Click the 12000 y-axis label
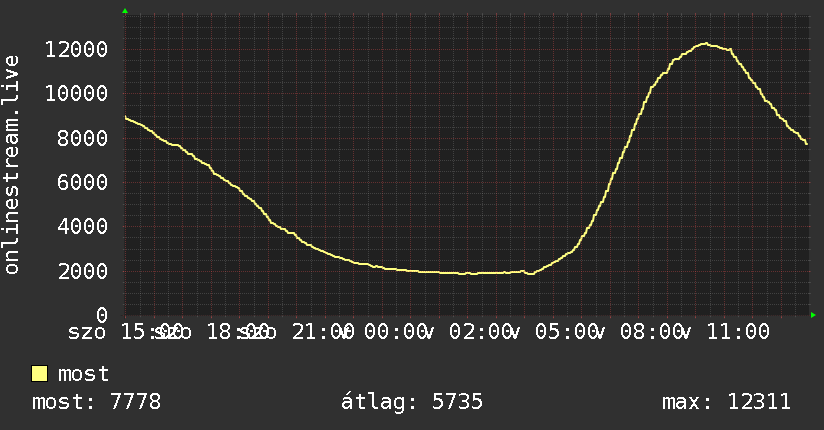The image size is (824, 430). (x=76, y=49)
